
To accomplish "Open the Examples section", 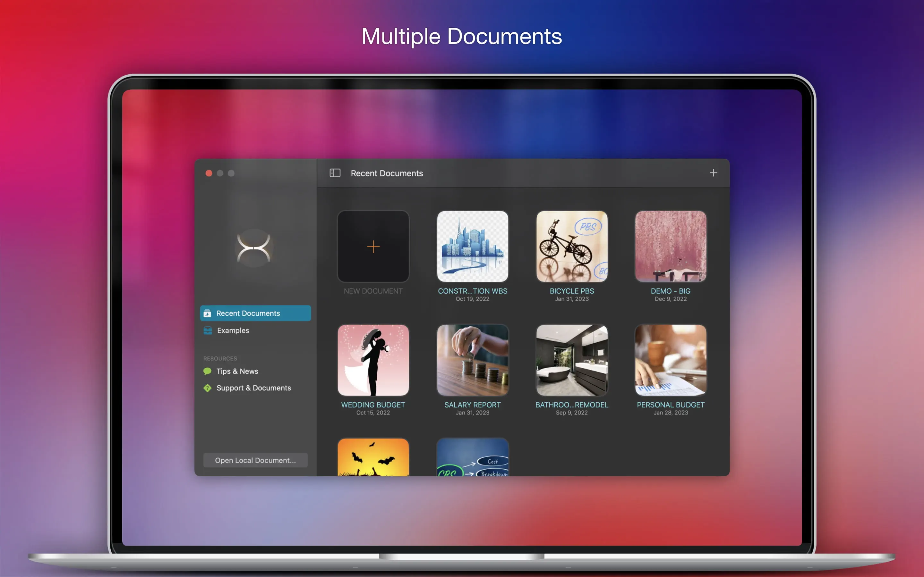I will tap(233, 330).
